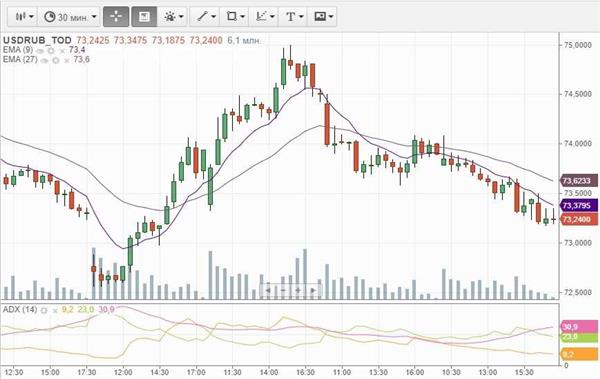Click the 73,2425 open price value
Viewport: 600px width, 379px height.
pos(93,40)
